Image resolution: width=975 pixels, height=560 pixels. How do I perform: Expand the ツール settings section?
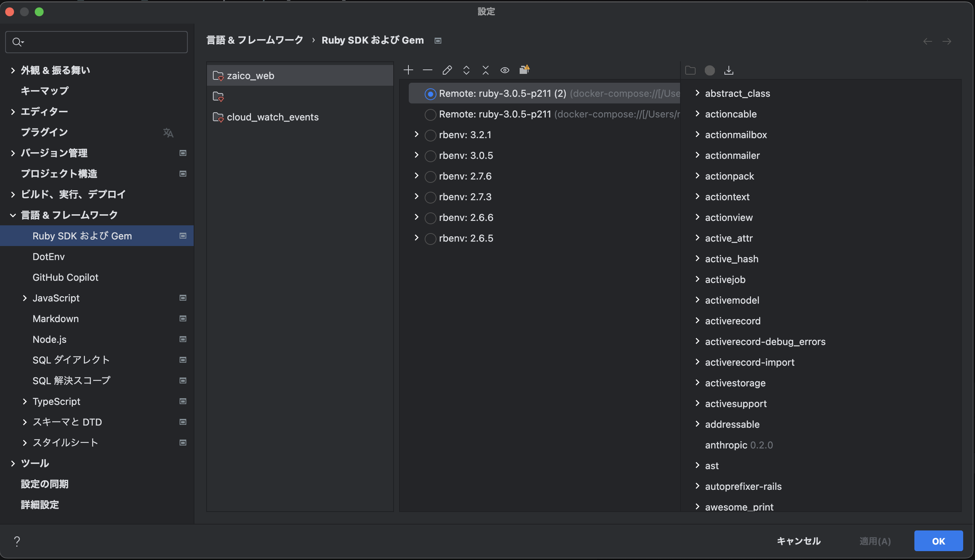[x=13, y=464]
